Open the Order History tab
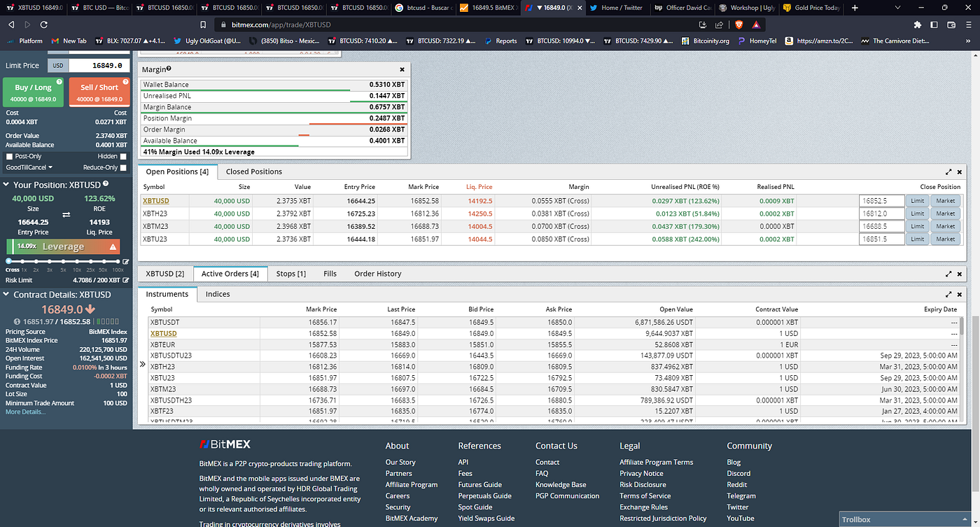Image resolution: width=980 pixels, height=527 pixels. click(x=377, y=274)
